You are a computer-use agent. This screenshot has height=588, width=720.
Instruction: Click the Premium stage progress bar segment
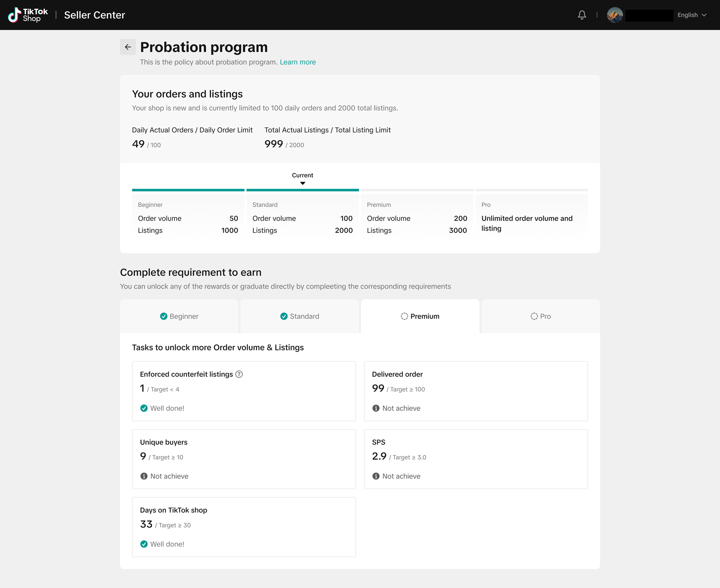[417, 190]
